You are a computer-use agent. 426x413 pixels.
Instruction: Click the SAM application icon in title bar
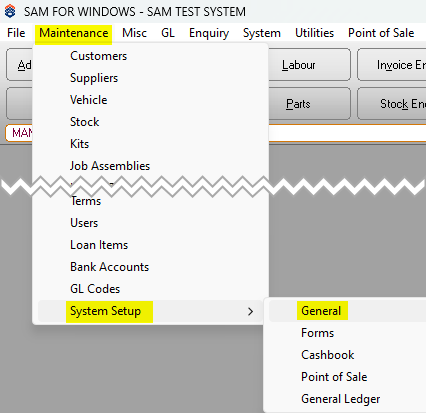10,11
